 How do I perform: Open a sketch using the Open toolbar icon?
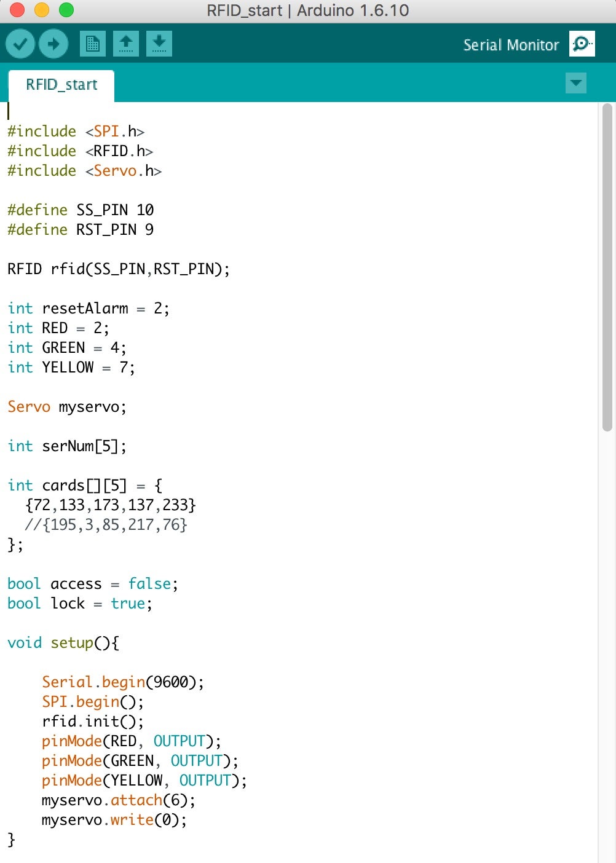tap(127, 44)
